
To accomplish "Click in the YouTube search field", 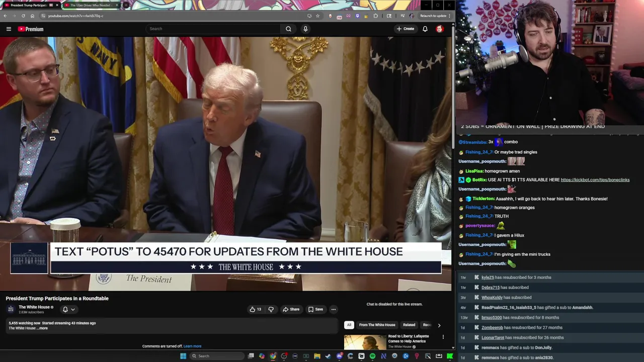I will [214, 29].
